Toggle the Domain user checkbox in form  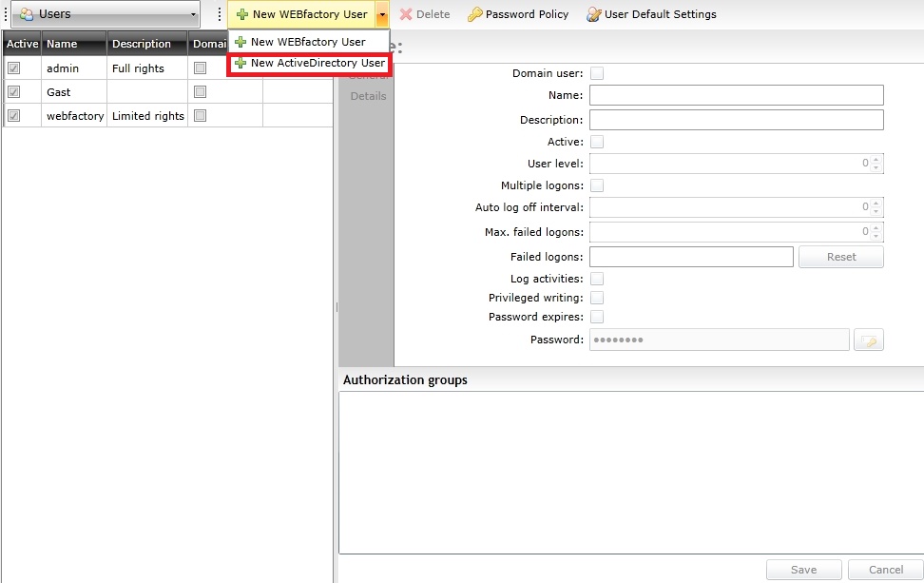click(597, 73)
